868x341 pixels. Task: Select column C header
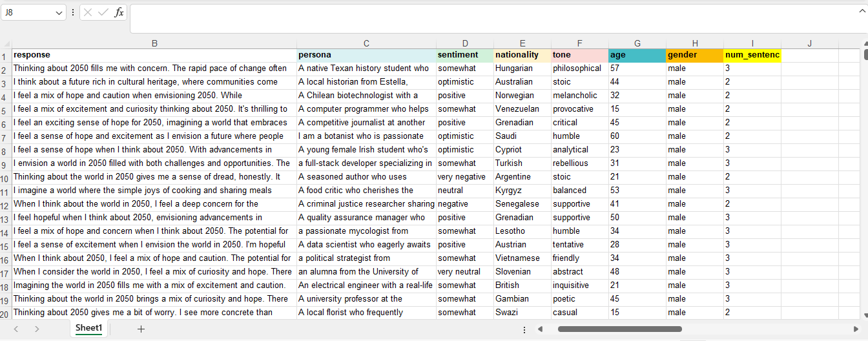point(366,43)
